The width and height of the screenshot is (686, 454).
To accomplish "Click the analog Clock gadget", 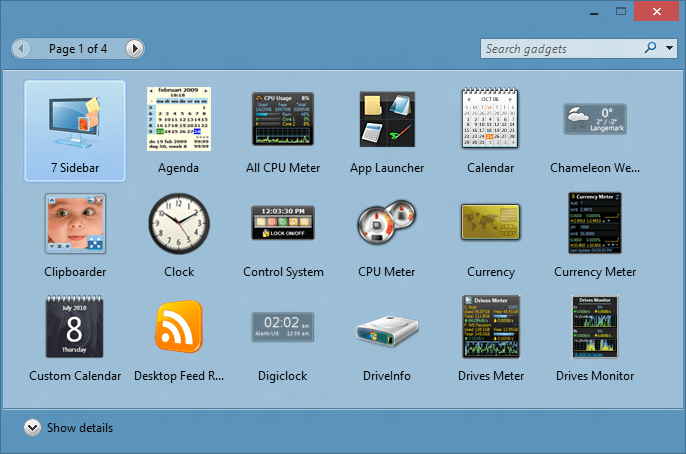I will pos(179,224).
